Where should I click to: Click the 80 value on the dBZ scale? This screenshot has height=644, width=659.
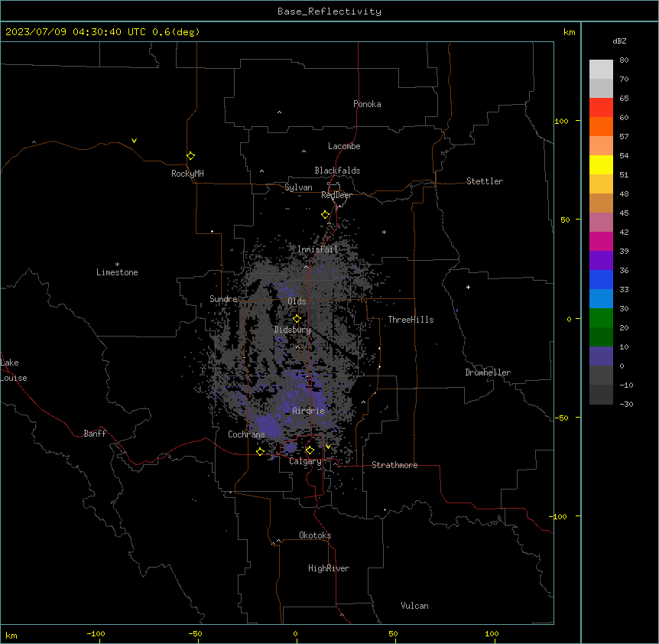coord(624,60)
